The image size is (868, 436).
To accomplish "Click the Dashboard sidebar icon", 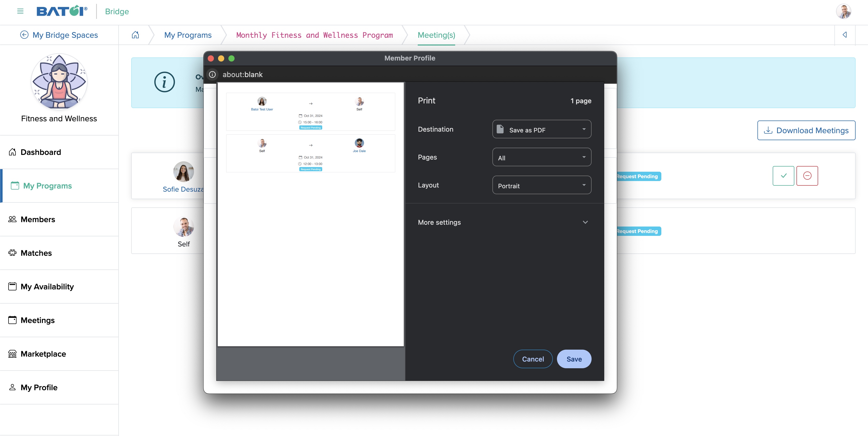I will (13, 151).
